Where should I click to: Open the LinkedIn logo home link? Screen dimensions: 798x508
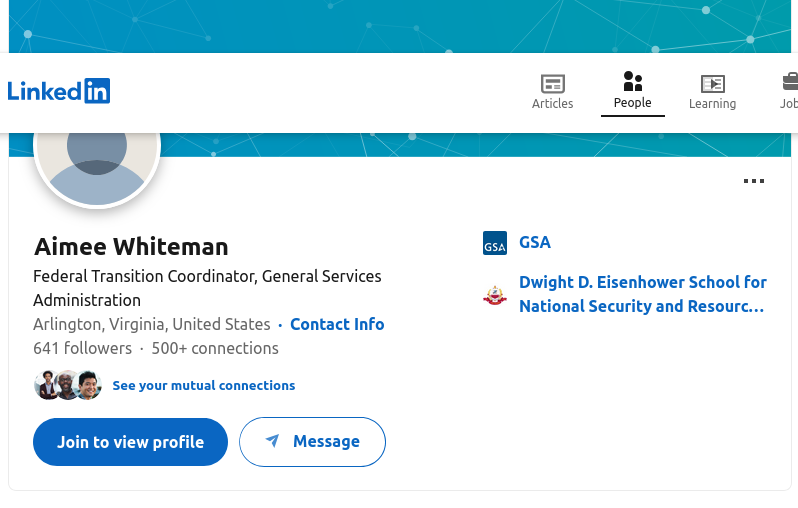(x=59, y=91)
